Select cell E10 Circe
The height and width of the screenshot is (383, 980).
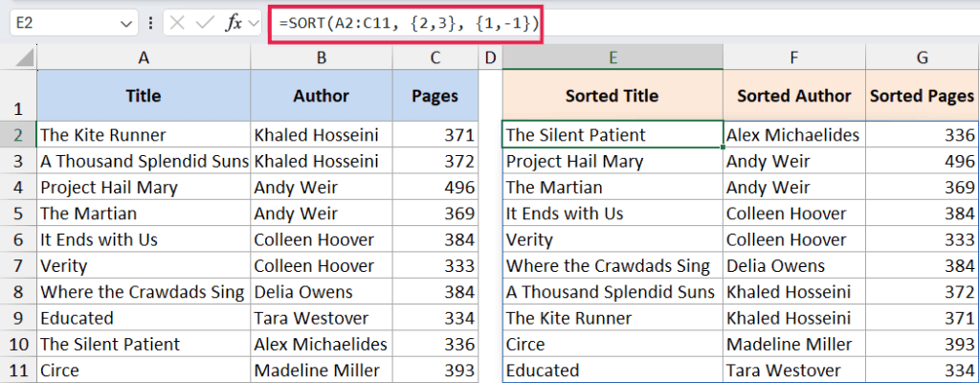613,344
